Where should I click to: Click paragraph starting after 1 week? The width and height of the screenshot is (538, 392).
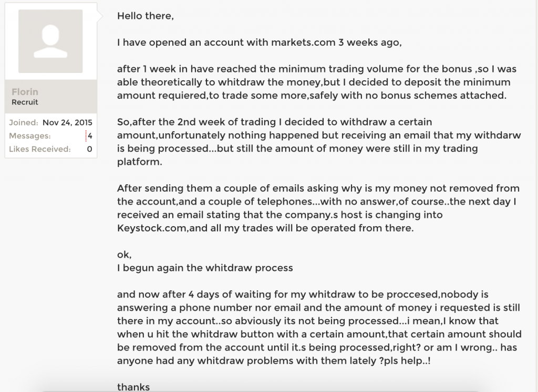click(317, 82)
